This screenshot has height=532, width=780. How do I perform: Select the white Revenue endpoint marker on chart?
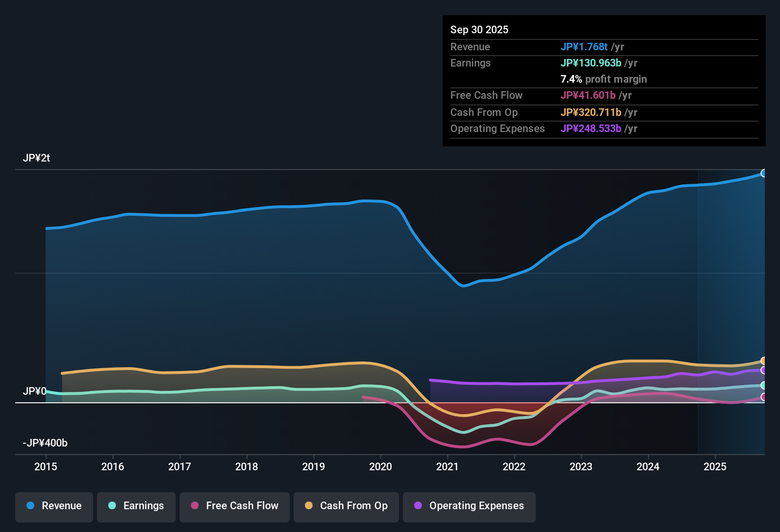coord(764,173)
